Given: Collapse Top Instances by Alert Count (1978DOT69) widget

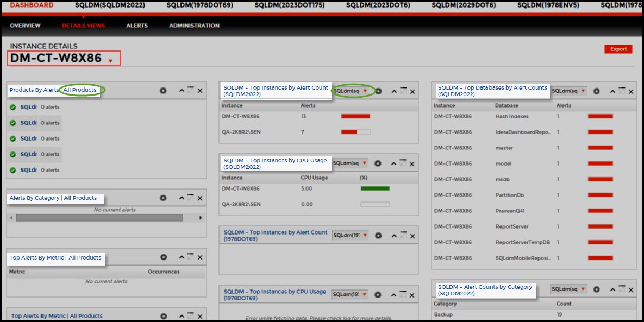Looking at the screenshot, I should (394, 236).
